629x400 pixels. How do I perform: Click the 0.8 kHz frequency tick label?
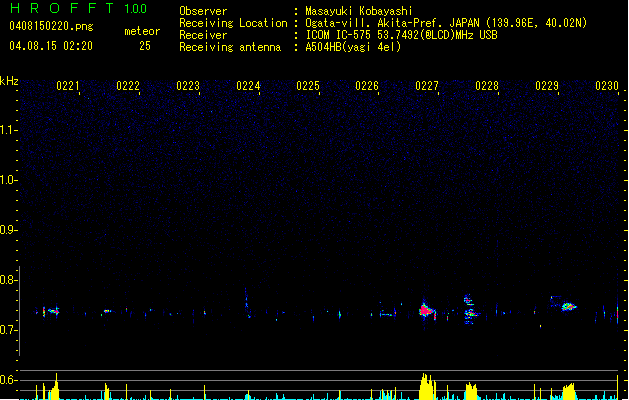[x=8, y=280]
